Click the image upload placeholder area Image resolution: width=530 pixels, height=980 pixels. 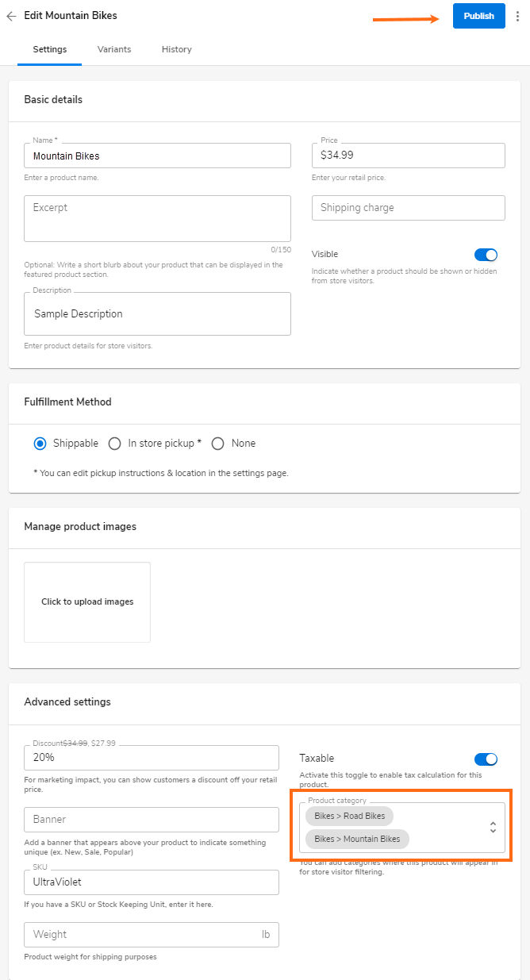[86, 601]
